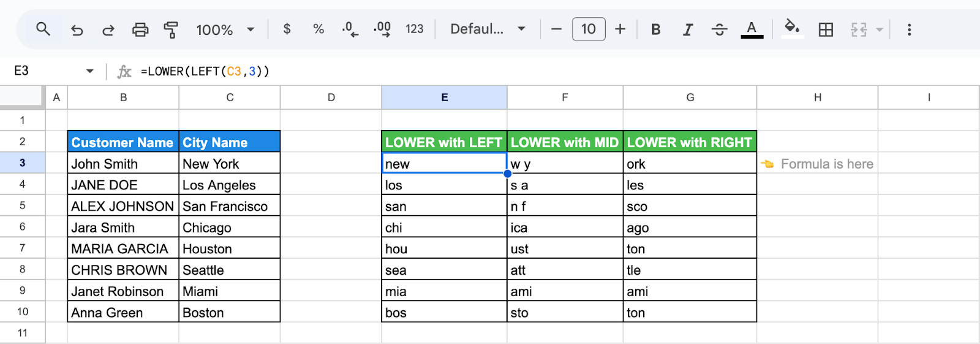Click the 'Formula is here' note
The height and width of the screenshot is (344, 980).
pos(826,164)
